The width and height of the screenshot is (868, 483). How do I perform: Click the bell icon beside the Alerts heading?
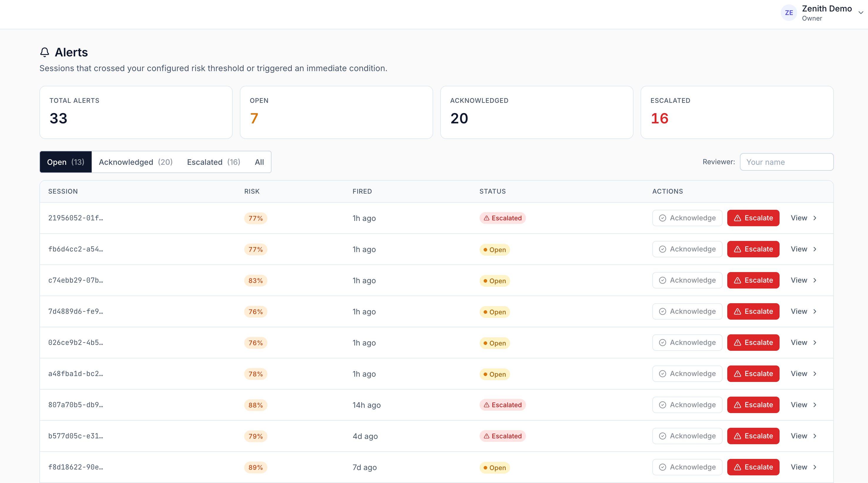[x=45, y=52]
